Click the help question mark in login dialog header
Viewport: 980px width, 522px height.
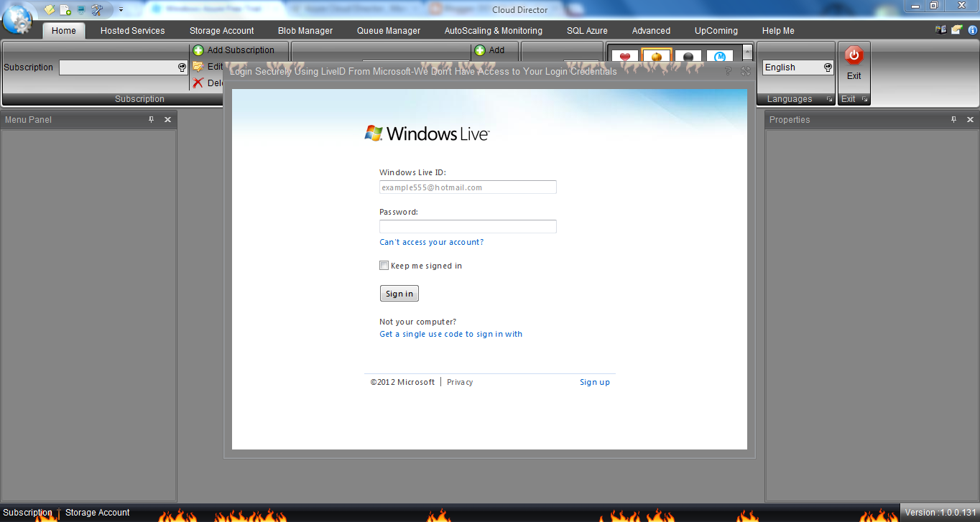728,71
